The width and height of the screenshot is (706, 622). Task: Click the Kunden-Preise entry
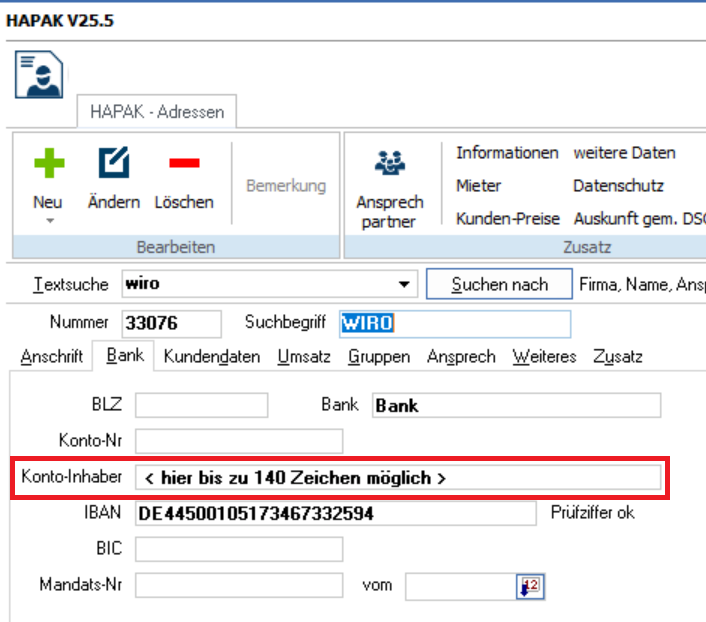click(x=507, y=218)
